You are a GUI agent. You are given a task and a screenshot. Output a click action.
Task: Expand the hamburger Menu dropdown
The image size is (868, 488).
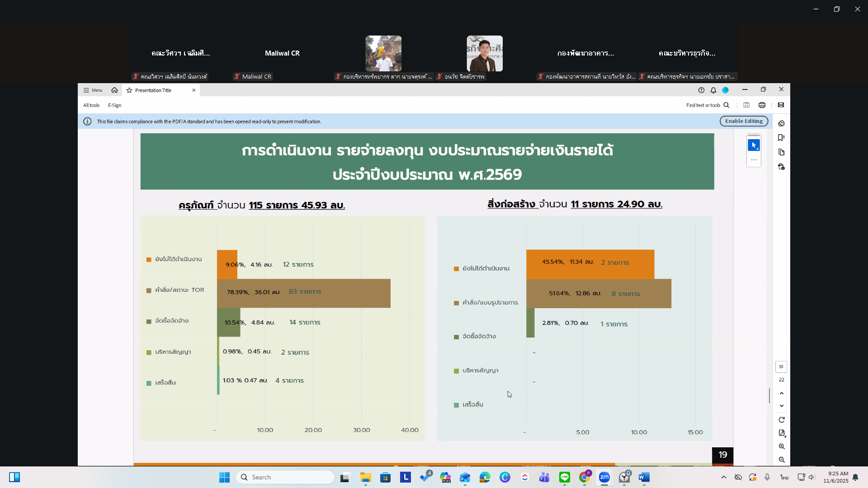coord(93,90)
